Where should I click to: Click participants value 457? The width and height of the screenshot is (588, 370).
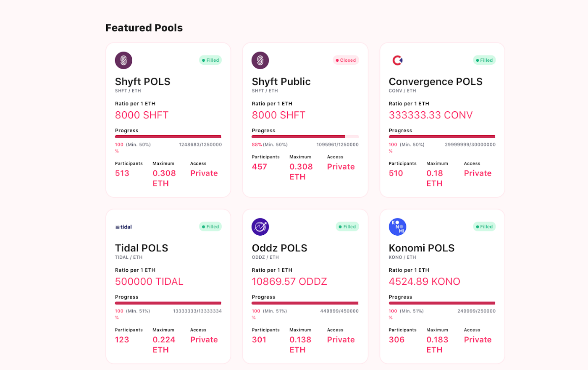[260, 167]
